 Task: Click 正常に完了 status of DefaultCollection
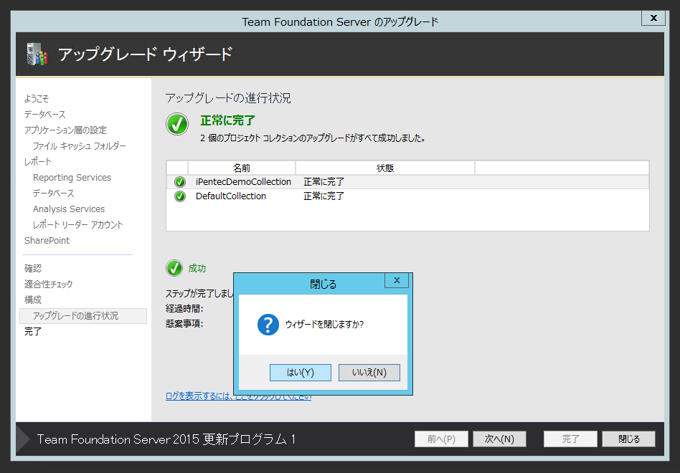[x=324, y=196]
